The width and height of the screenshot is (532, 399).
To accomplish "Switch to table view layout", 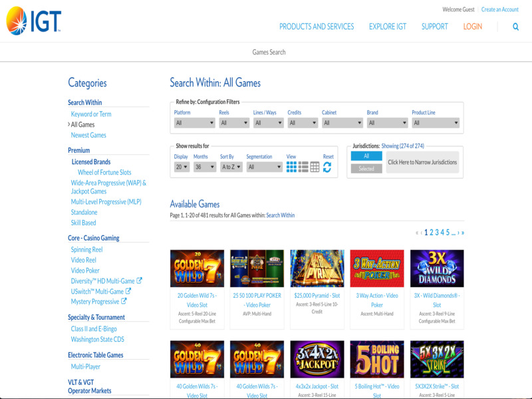I will point(315,167).
